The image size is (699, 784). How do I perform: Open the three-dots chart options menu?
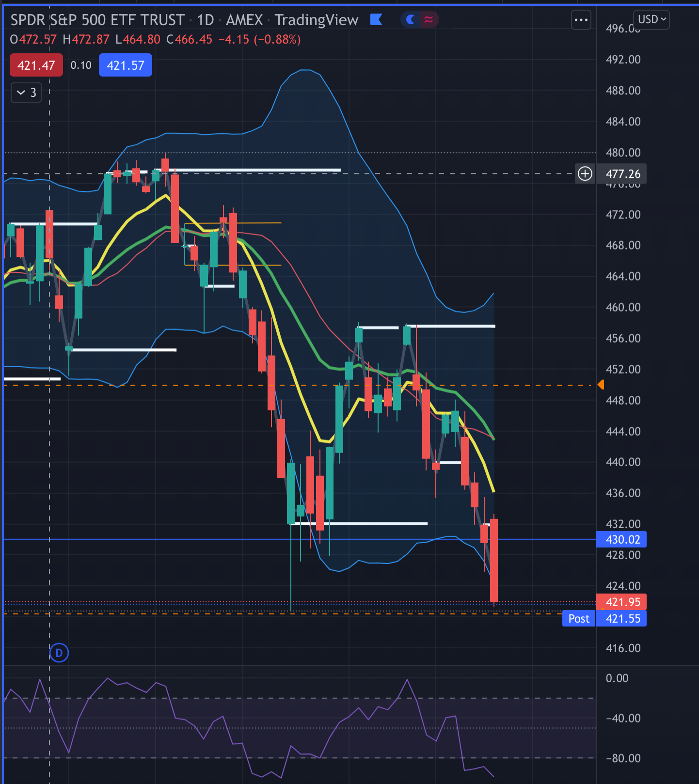click(x=581, y=20)
